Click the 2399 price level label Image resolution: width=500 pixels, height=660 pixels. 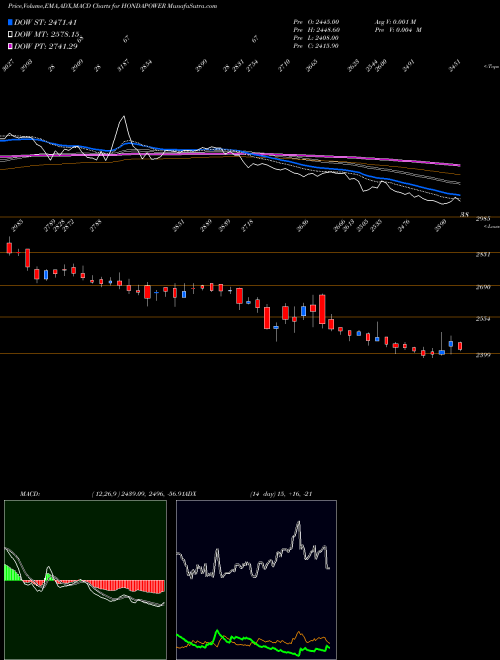pos(483,355)
